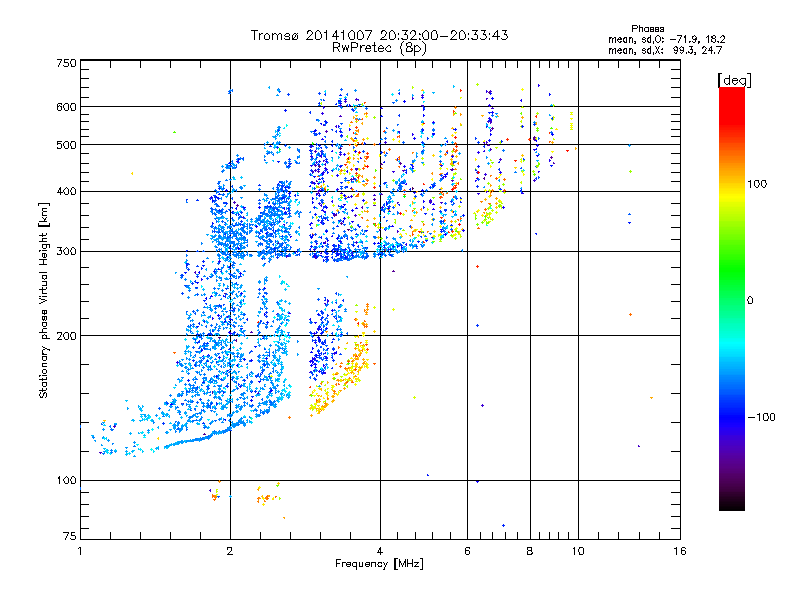Image resolution: width=800 pixels, height=600 pixels.
Task: Click the x-axis tick label '4'
Action: [380, 551]
